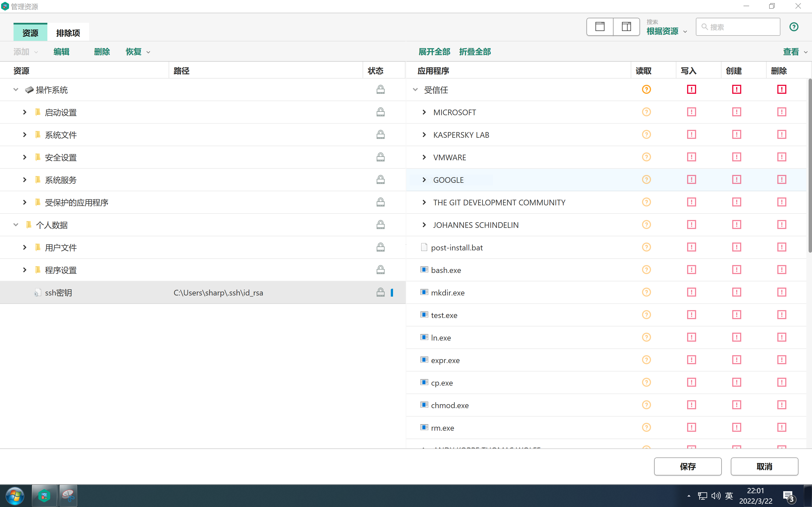Toggle lock status of 系统文件 resource

[380, 135]
